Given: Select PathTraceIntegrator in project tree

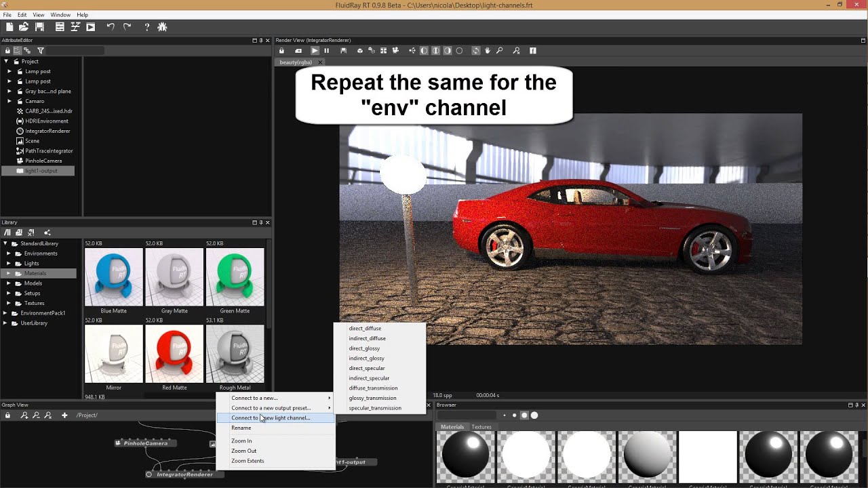Looking at the screenshot, I should 49,150.
